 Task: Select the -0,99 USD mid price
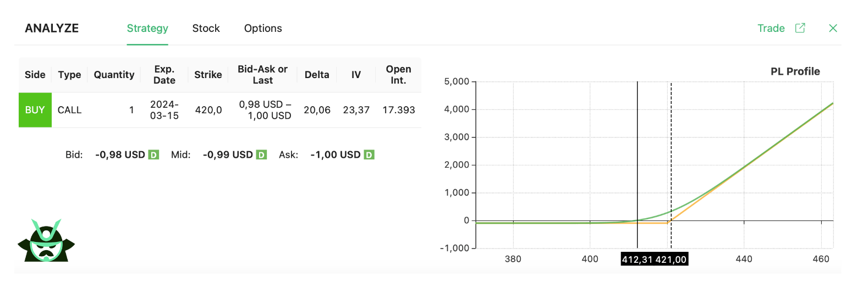[x=228, y=155]
